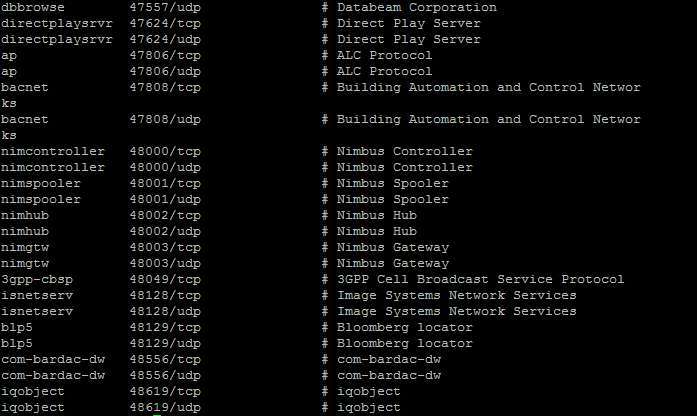Image resolution: width=697 pixels, height=416 pixels.
Task: Click the dbbrowse service name
Action: click(33, 8)
